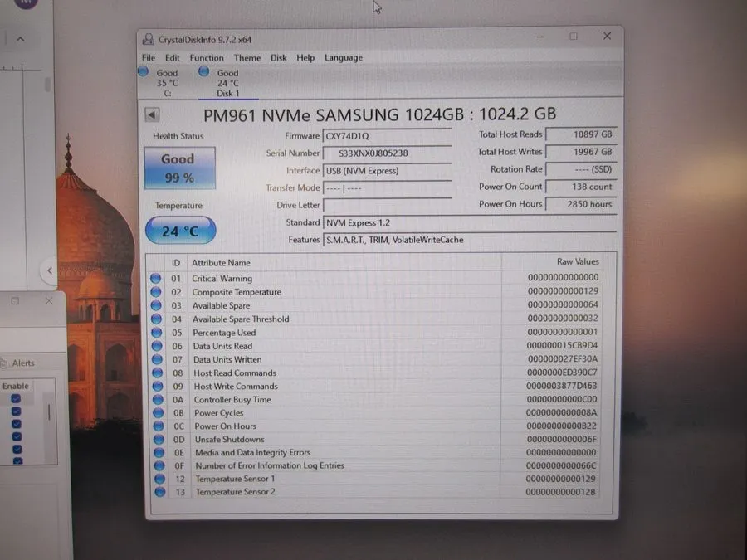Click the ID column header

click(176, 263)
